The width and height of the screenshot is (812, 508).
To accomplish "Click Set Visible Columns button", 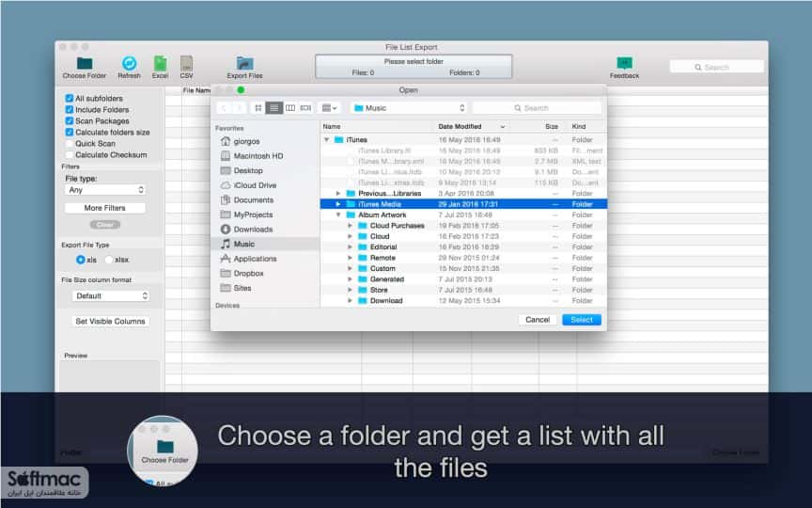I will tap(110, 322).
